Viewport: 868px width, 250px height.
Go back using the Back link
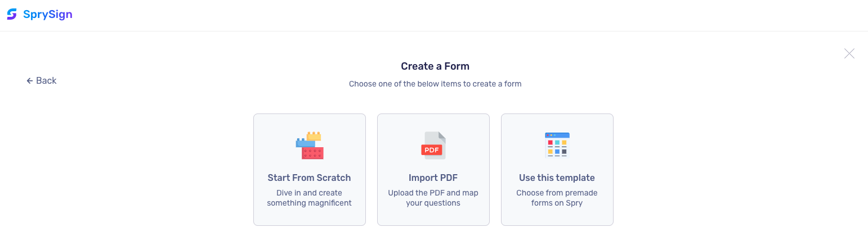42,81
